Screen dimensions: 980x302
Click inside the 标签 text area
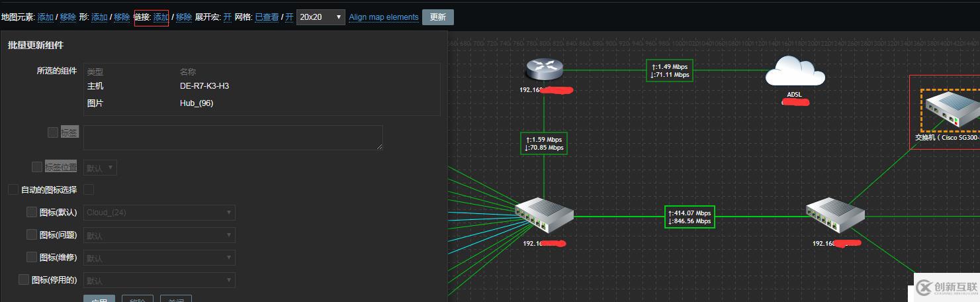pos(233,138)
